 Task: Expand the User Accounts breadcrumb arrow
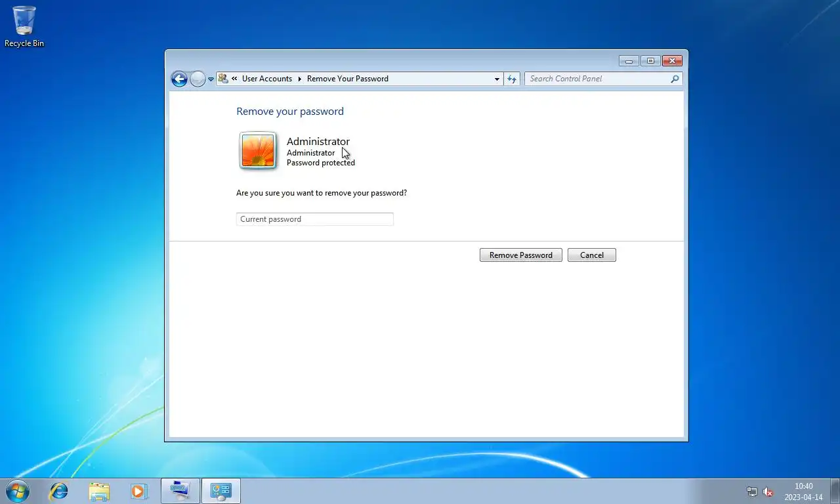300,79
